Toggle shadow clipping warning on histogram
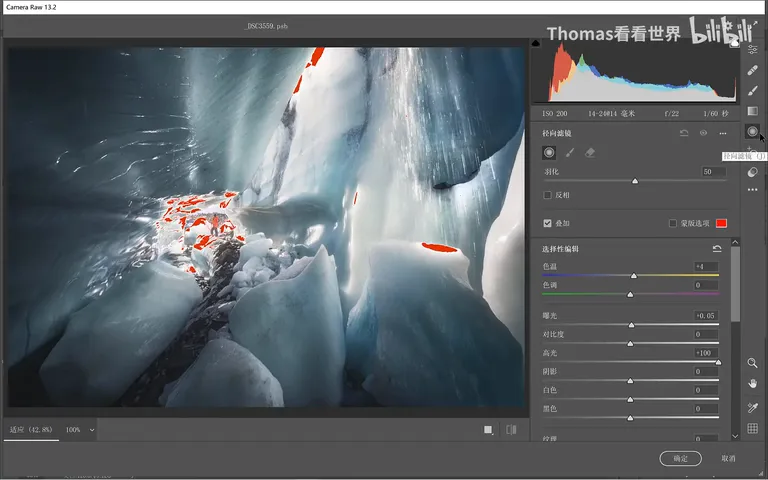 tap(536, 43)
